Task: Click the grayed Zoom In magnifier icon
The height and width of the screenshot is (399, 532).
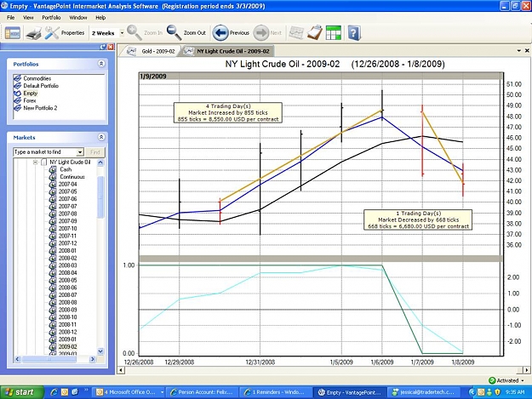Action: 134,32
